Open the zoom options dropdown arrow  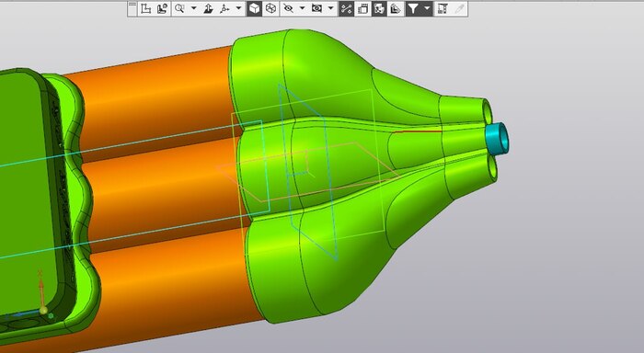coord(194,8)
